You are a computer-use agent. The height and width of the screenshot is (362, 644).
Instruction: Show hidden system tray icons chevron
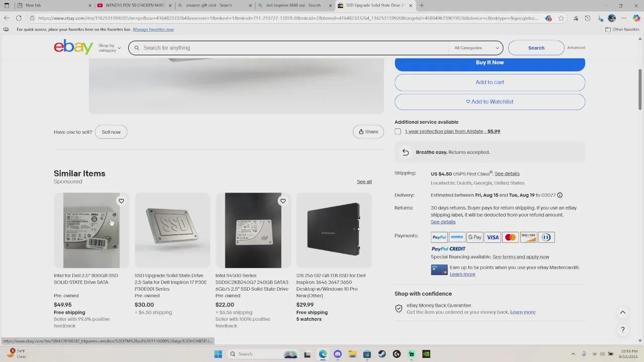(573, 354)
